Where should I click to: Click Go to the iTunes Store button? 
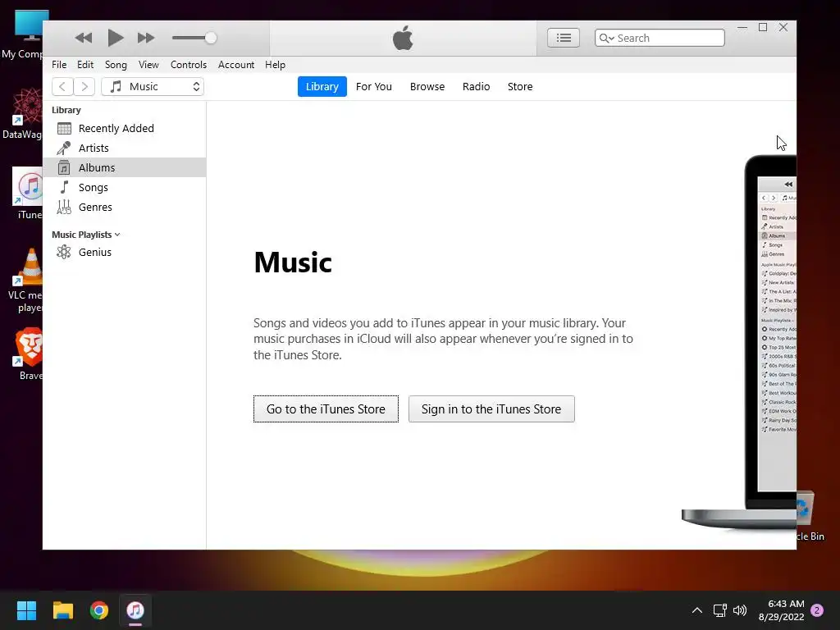326,409
